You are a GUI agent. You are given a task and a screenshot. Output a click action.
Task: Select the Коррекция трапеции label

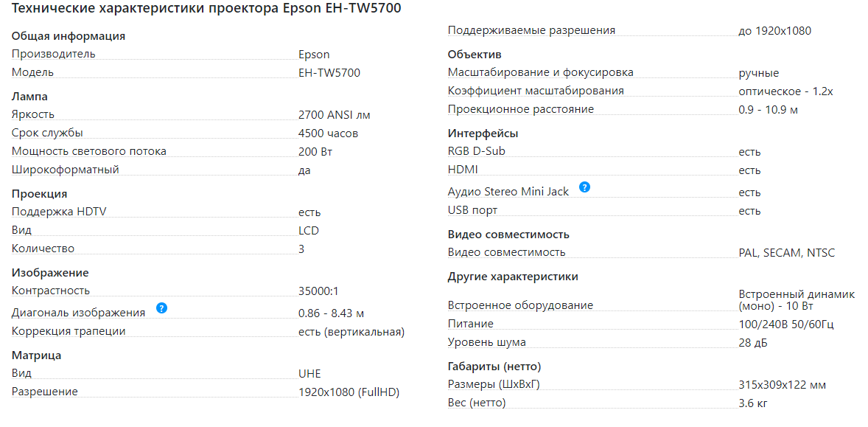pos(69,332)
